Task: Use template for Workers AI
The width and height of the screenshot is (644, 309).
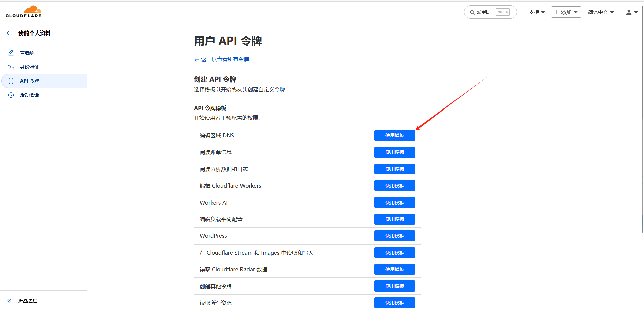Action: (x=394, y=203)
